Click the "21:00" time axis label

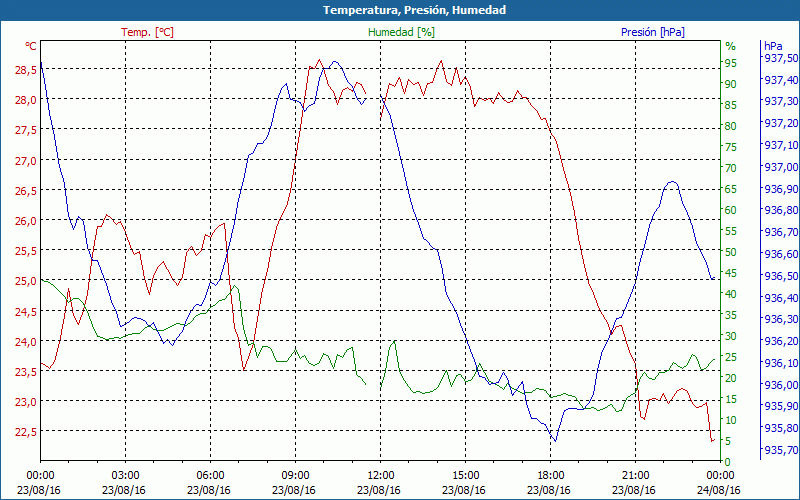[635, 476]
